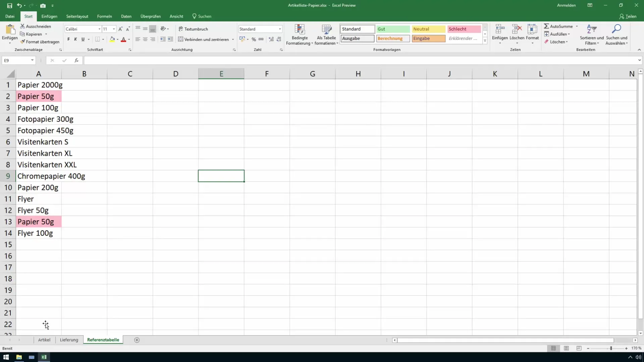The width and height of the screenshot is (644, 362).
Task: Toggle bold F formatting
Action: [68, 39]
